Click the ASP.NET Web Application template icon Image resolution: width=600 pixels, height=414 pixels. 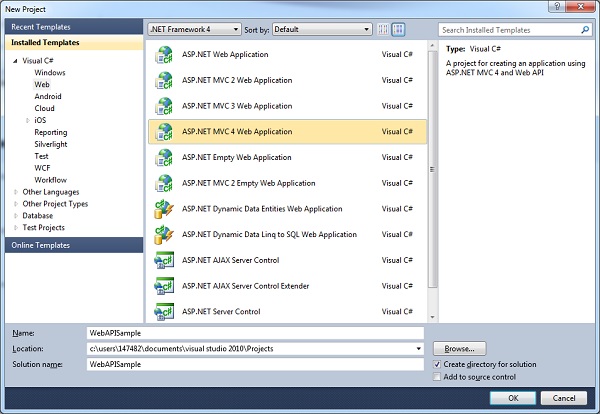point(164,55)
